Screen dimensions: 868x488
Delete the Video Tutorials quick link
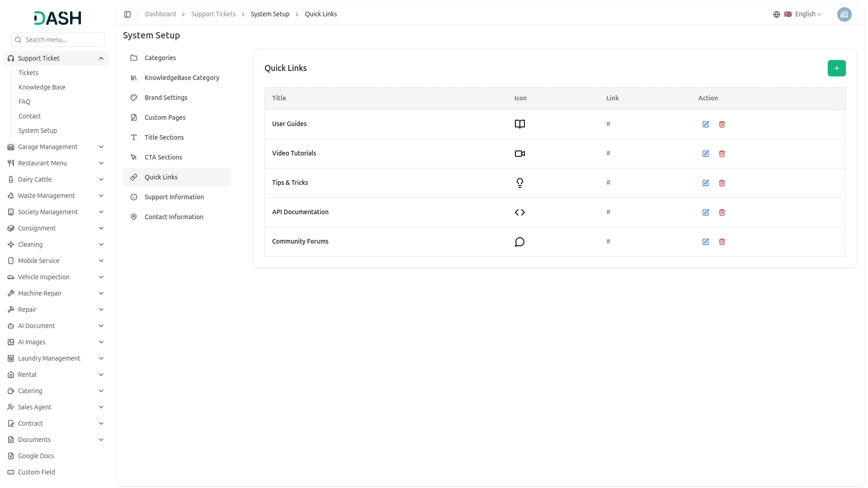(x=722, y=154)
